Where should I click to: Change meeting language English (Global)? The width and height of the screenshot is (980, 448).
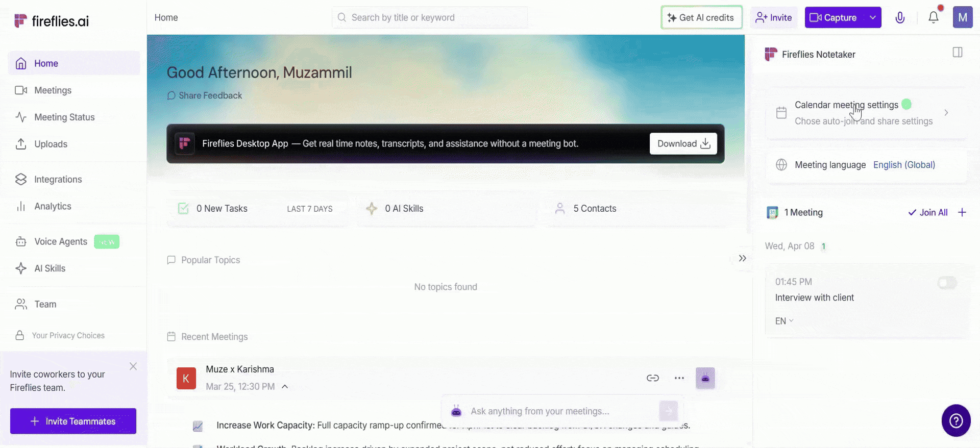tap(904, 165)
